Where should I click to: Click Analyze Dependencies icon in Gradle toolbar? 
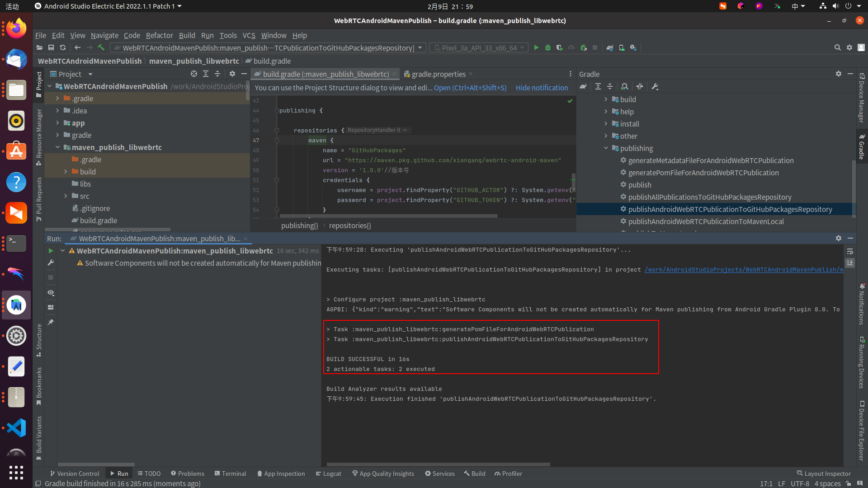pos(625,86)
